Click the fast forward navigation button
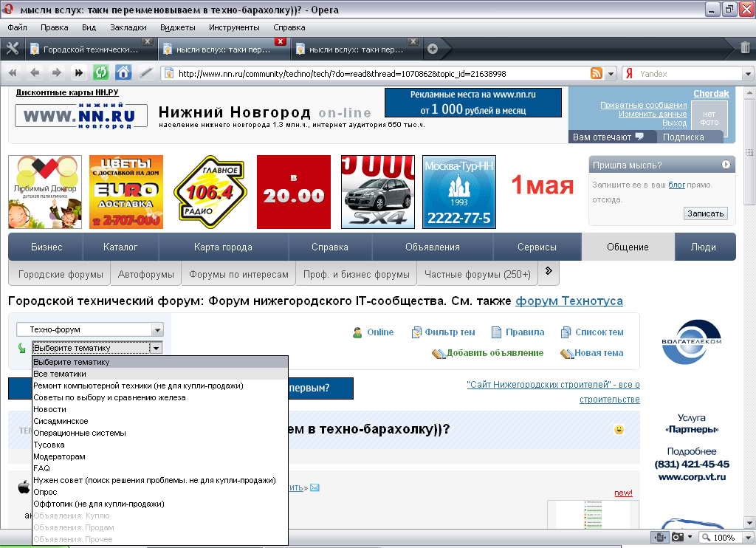This screenshot has height=548, width=756. 78,73
